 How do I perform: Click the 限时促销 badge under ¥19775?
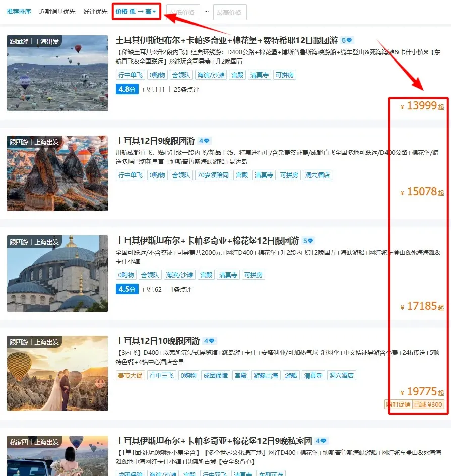coord(398,405)
